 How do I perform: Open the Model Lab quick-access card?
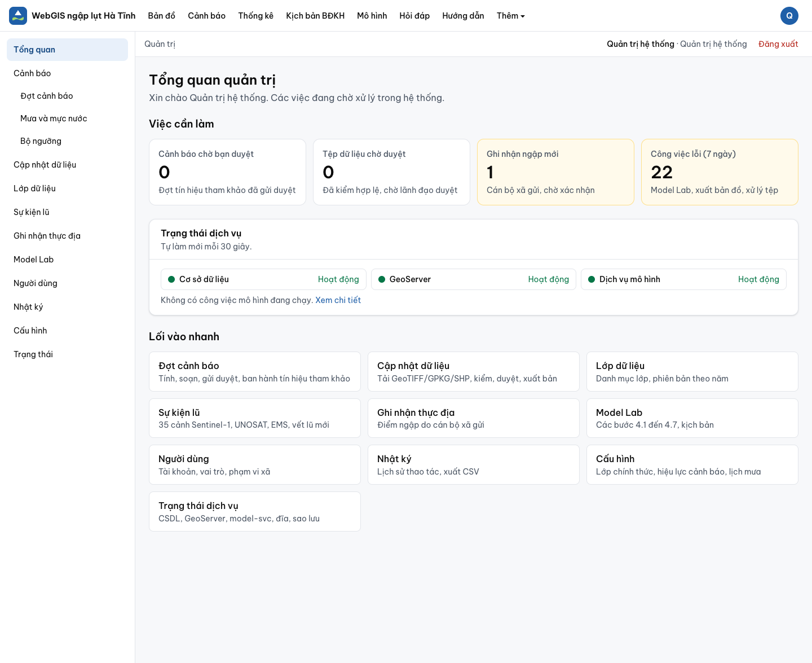point(692,418)
